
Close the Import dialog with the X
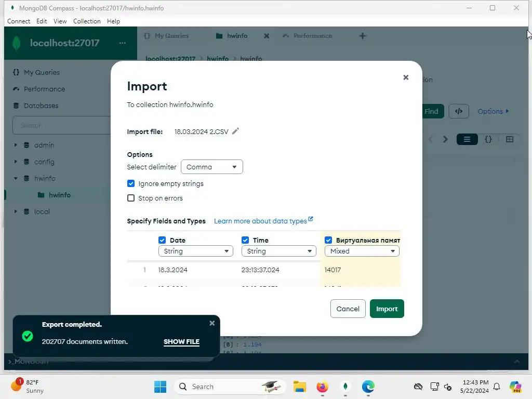[405, 77]
